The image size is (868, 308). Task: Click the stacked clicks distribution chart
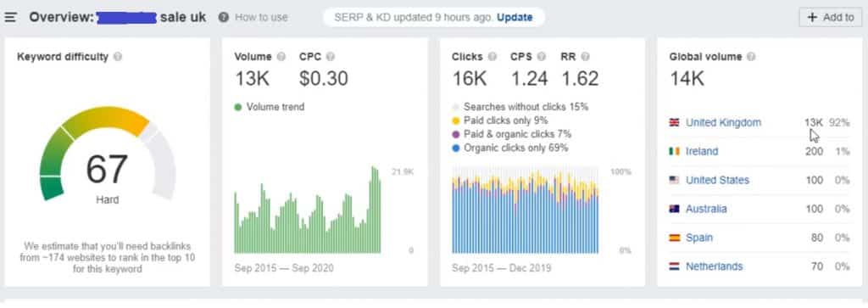[x=525, y=210]
